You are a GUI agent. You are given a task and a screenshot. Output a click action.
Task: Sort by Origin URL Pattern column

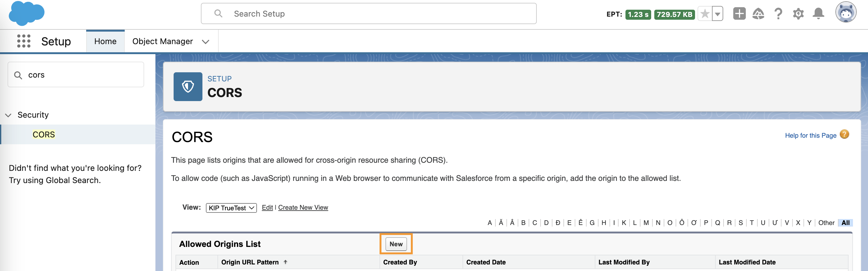(x=250, y=262)
